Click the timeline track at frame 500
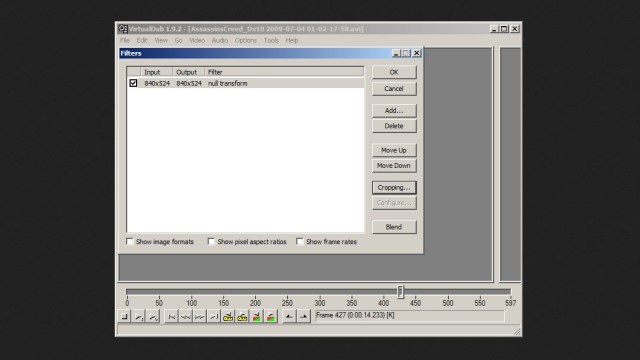Screen dimensions: 640x360 448,291
